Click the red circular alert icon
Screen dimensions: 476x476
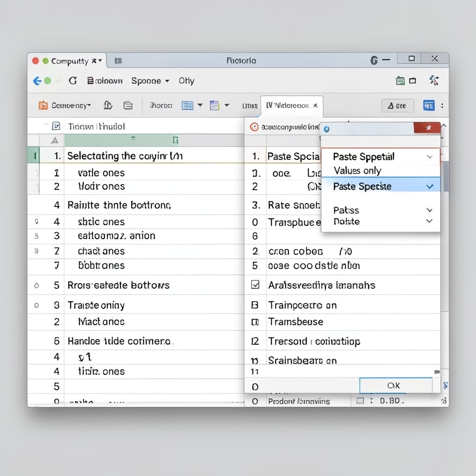pyautogui.click(x=254, y=127)
